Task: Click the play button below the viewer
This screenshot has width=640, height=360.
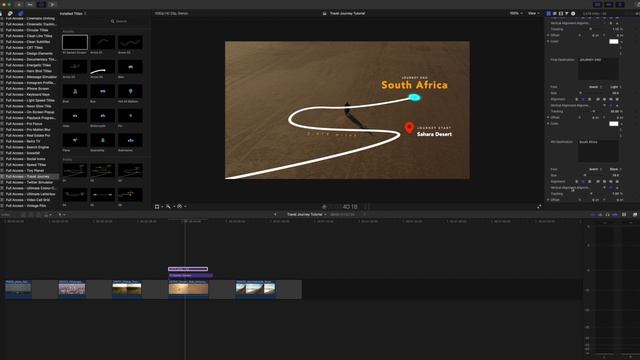Action: point(324,207)
